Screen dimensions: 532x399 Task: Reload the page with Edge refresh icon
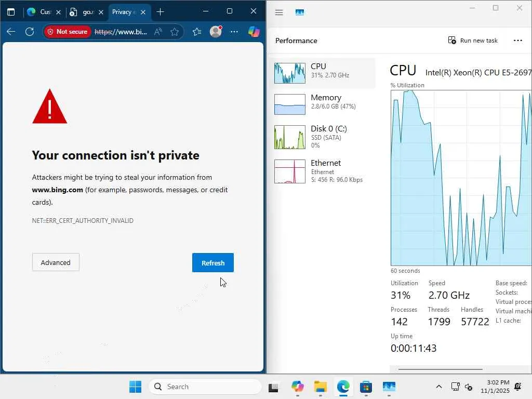(x=30, y=32)
